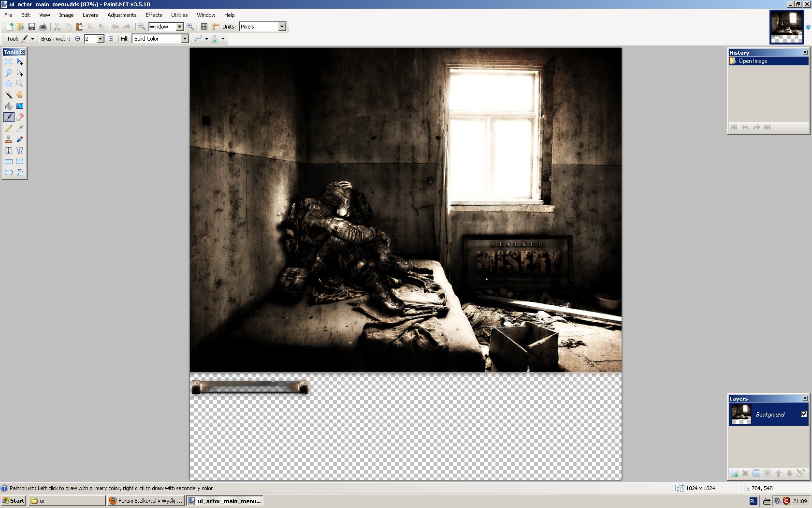Select the Recolor tool

click(20, 139)
